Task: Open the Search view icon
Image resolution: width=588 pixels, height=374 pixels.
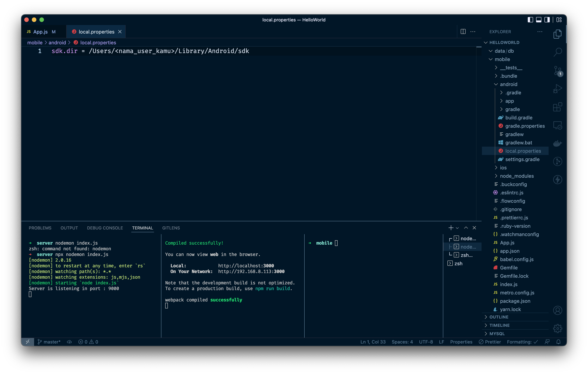Action: tap(558, 52)
